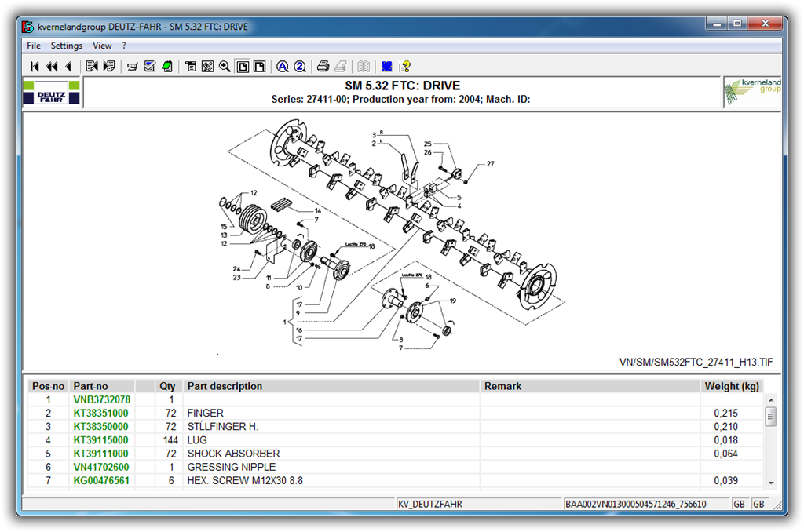Viewport: 804px width, 532px height.
Task: Click the parts list scroll down arrow
Action: coord(771,483)
